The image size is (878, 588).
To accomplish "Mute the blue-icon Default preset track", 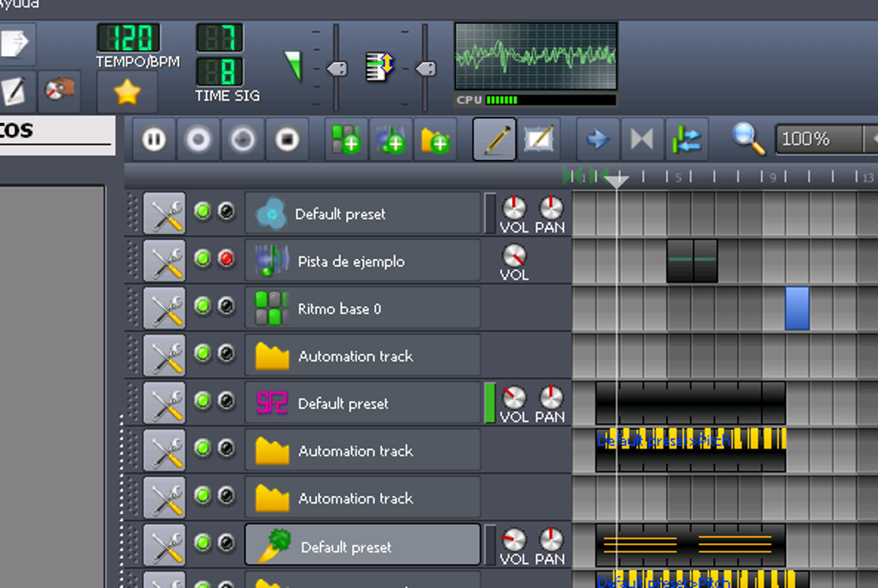I will [202, 211].
